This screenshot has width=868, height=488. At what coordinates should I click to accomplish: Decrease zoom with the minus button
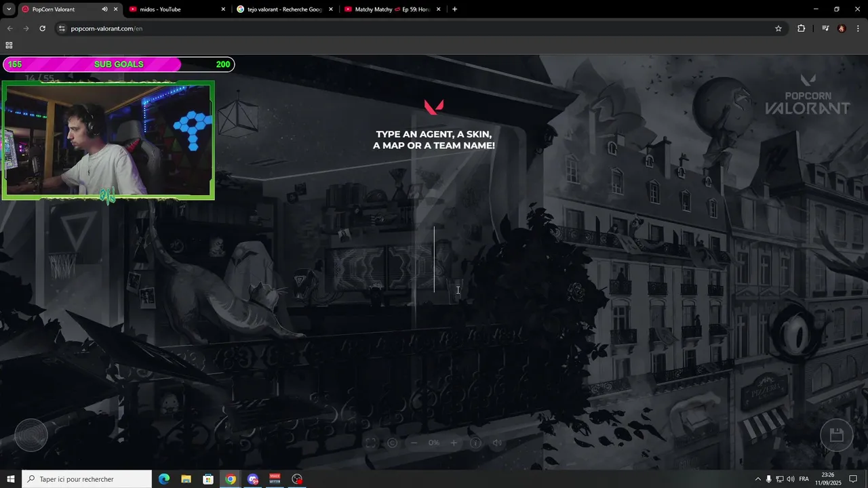pos(414,443)
